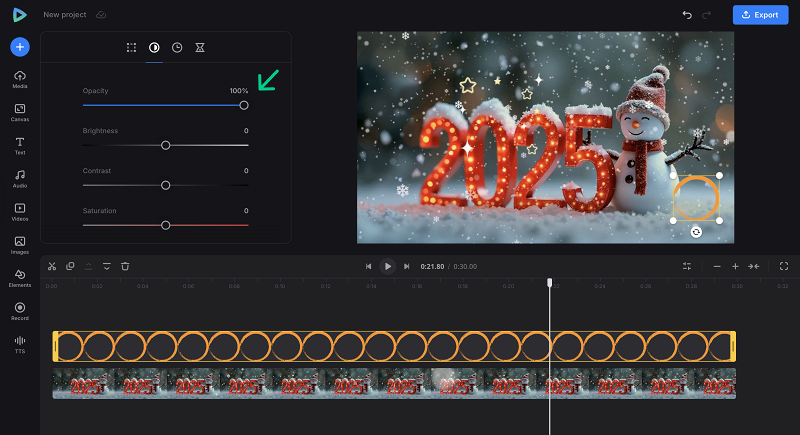Click the right trim handle of circle clip

(733, 346)
